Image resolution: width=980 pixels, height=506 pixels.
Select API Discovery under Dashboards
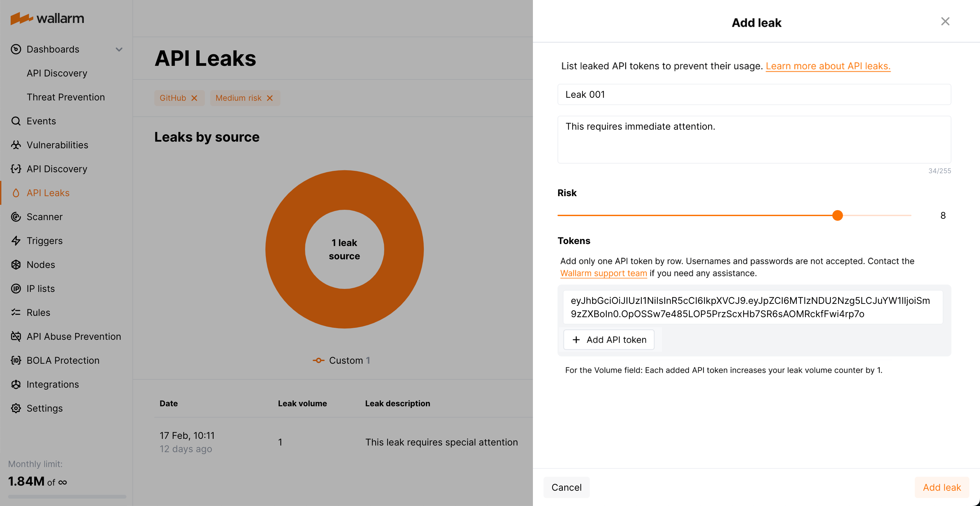coord(57,73)
